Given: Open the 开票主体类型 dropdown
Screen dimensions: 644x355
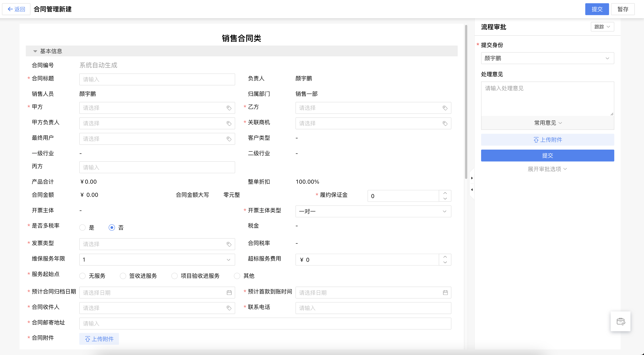Looking at the screenshot, I should click(x=373, y=211).
